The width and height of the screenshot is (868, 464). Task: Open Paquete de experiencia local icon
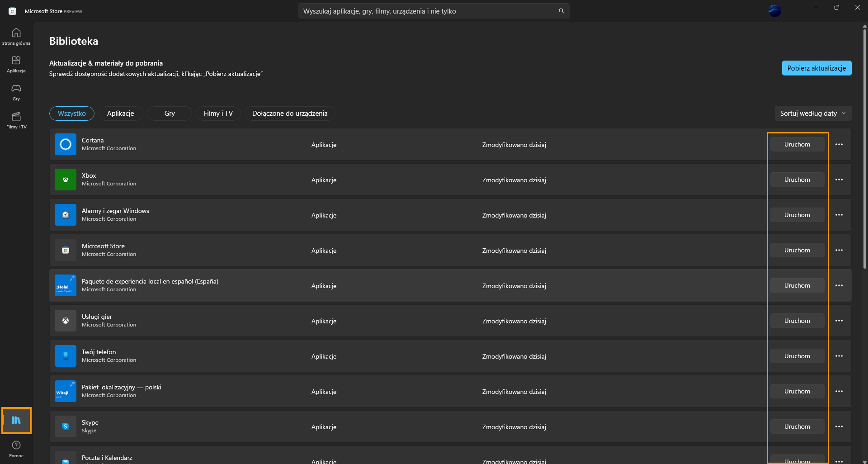66,285
